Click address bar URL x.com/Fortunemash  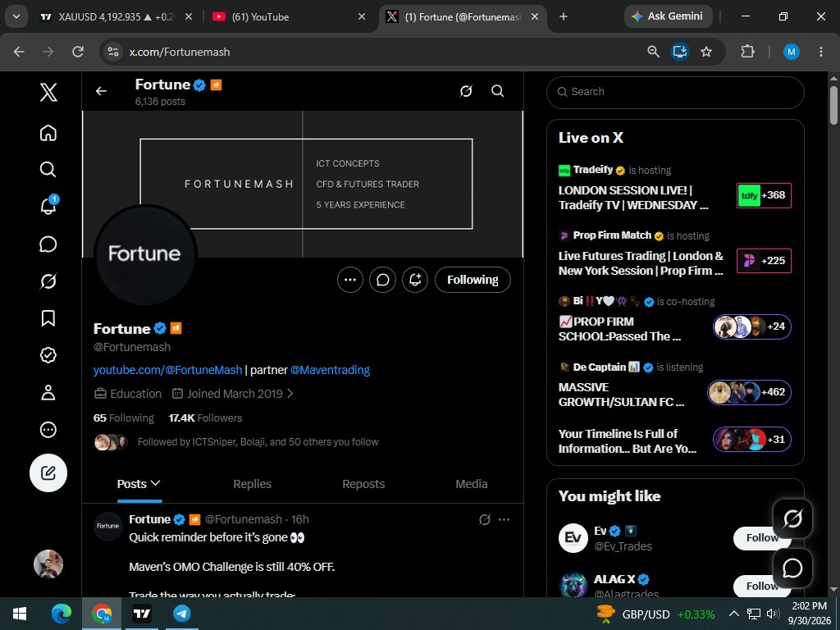(180, 52)
